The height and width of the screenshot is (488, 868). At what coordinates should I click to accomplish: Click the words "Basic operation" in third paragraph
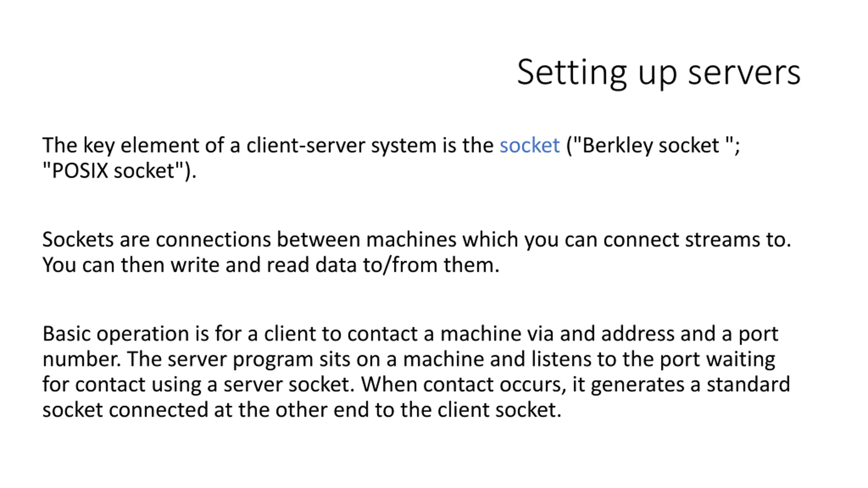click(x=115, y=334)
